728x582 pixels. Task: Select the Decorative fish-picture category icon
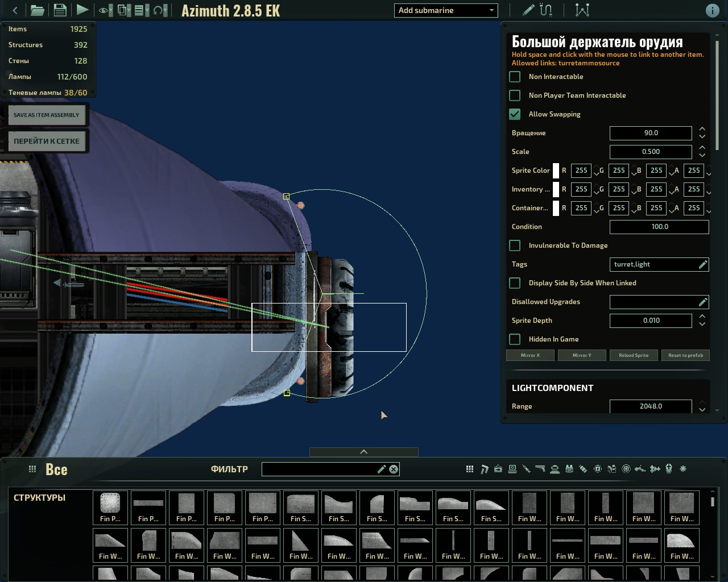point(498,469)
